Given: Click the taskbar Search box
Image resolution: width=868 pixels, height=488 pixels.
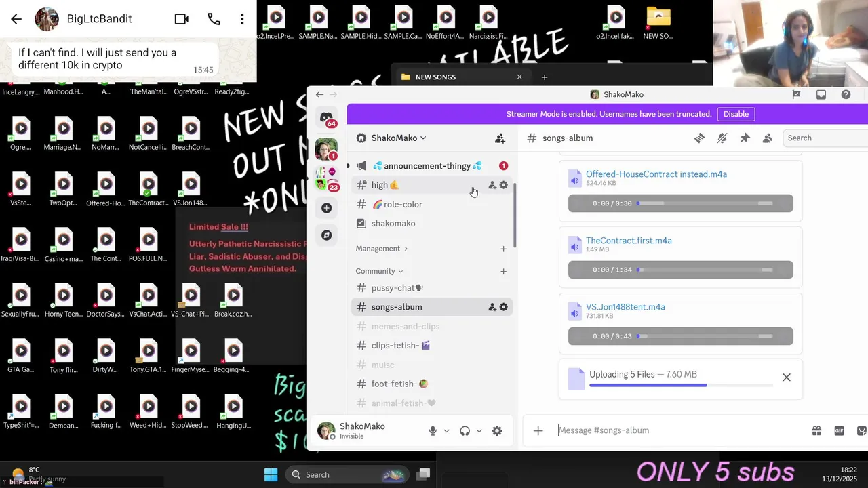Looking at the screenshot, I should coord(347,474).
